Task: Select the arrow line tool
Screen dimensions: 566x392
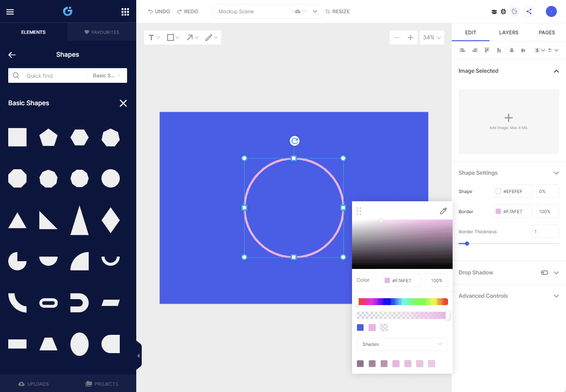Action: click(x=192, y=38)
